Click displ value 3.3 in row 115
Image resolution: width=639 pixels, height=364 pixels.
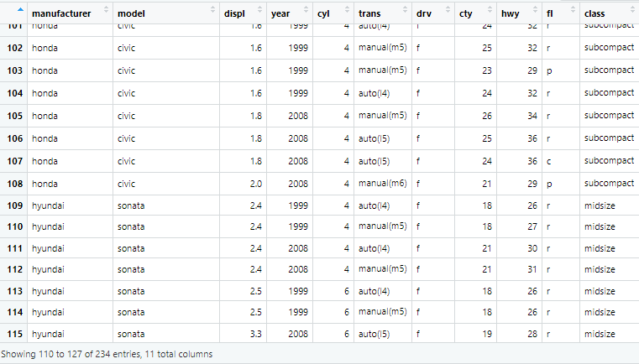click(256, 334)
